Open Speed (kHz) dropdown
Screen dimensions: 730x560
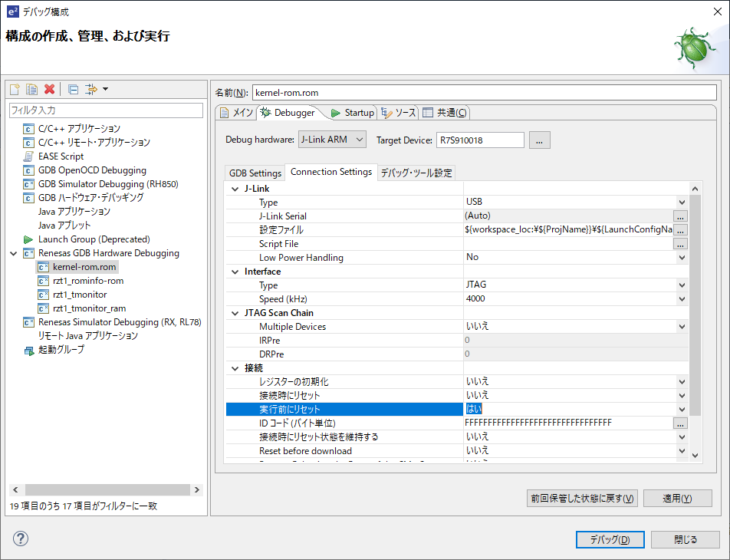click(x=682, y=299)
